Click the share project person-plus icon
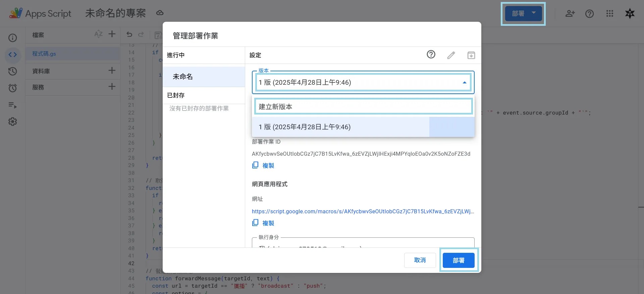644x294 pixels. tap(570, 13)
